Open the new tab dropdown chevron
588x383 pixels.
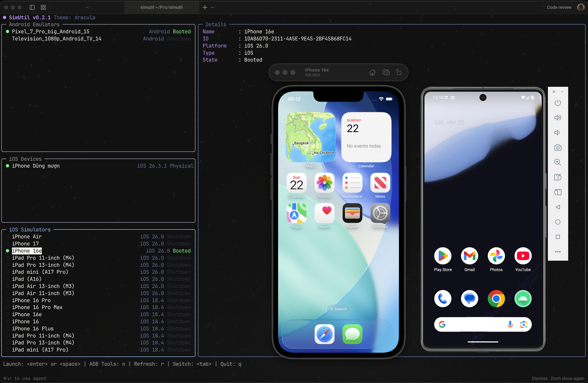click(212, 7)
